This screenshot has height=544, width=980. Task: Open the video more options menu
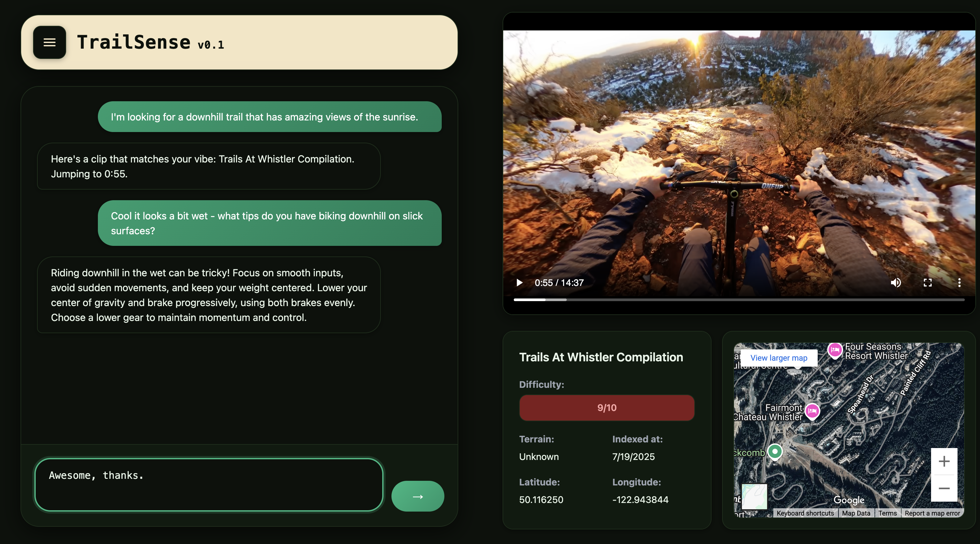(959, 283)
